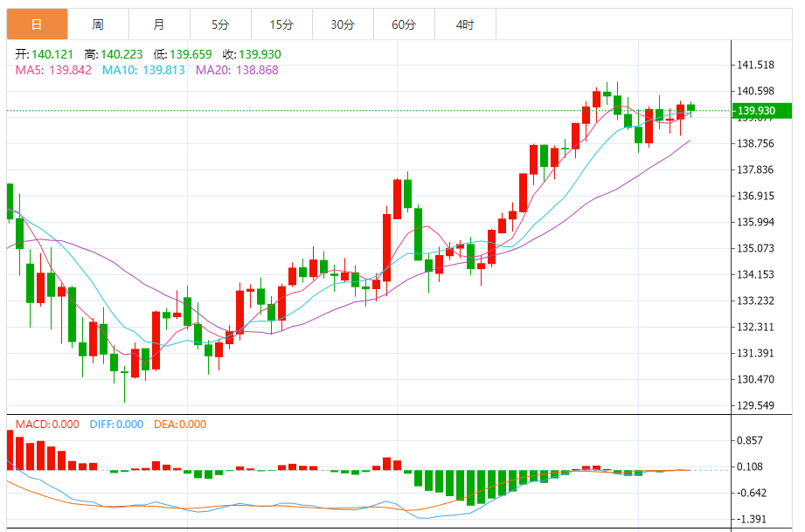Click the MA5: 139.842 indicator label
Viewport: 805px width, 532px height.
53,70
